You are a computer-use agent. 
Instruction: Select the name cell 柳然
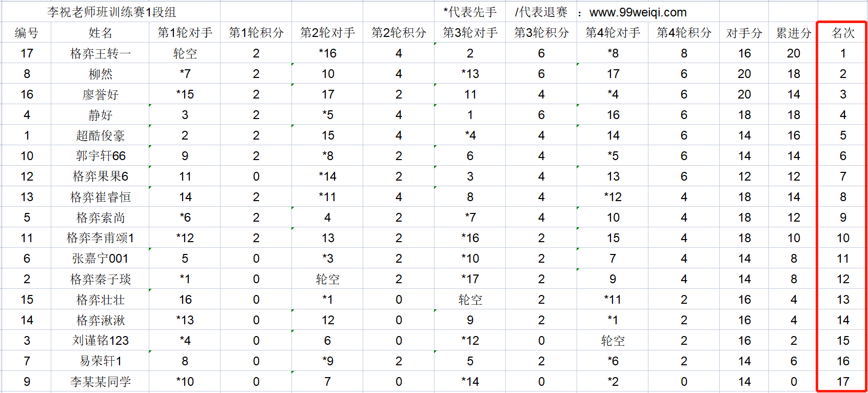pos(101,74)
